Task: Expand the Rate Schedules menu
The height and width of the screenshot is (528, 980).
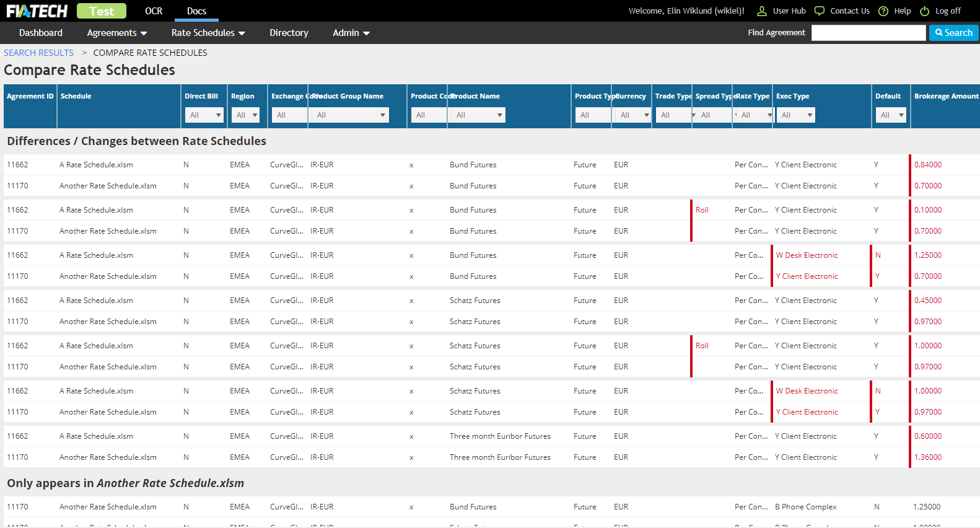Action: (208, 33)
